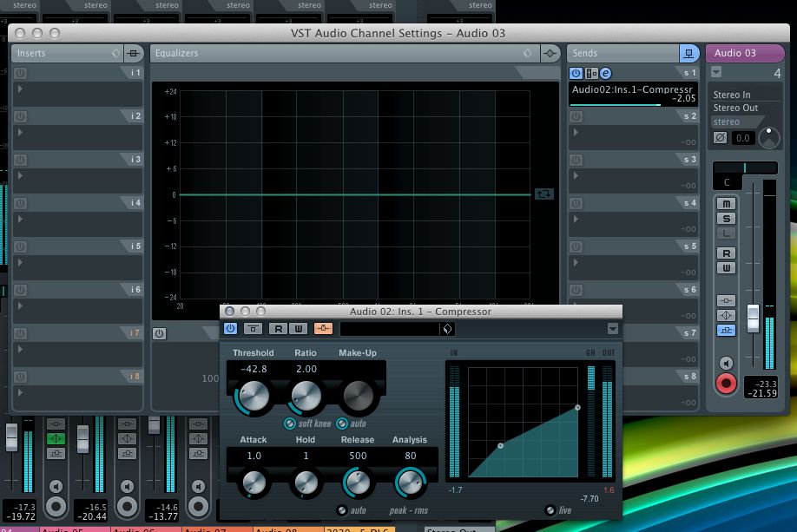The image size is (797, 532).
Task: Click the Compressor Ratio knob
Action: [x=306, y=396]
